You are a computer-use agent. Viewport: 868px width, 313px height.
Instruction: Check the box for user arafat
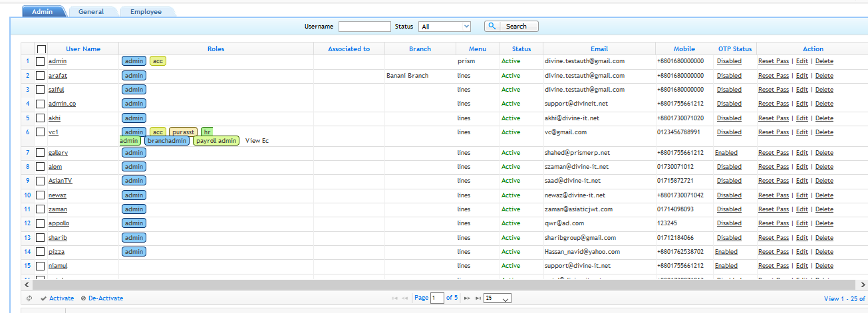pos(40,76)
